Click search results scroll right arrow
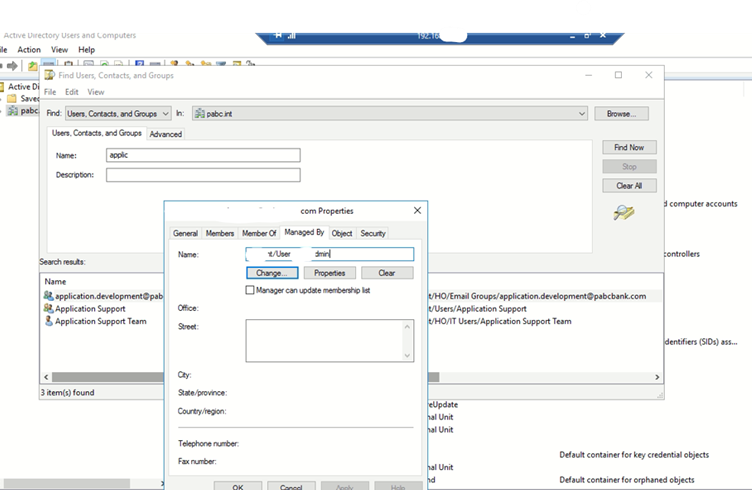The height and width of the screenshot is (490, 752). tap(657, 377)
